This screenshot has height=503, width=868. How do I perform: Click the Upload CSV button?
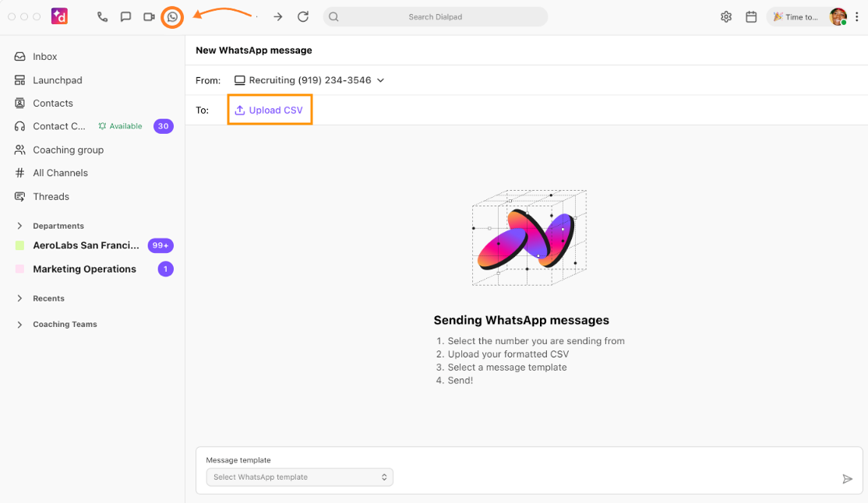click(x=269, y=110)
